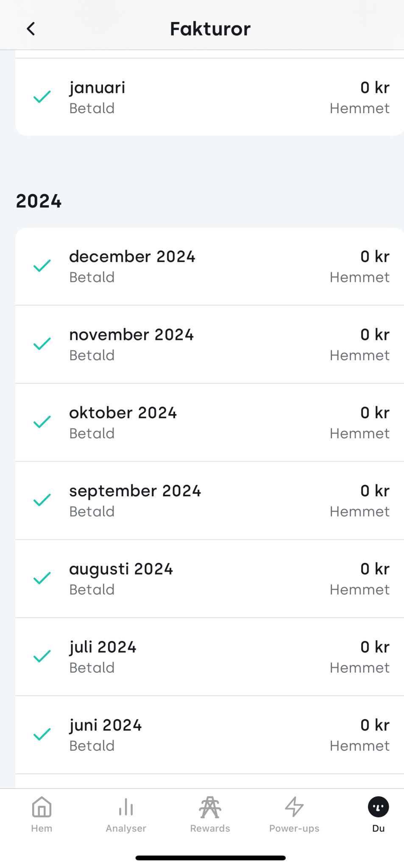View the september 2024 invoice
Screen dimensions: 404x868
209,501
